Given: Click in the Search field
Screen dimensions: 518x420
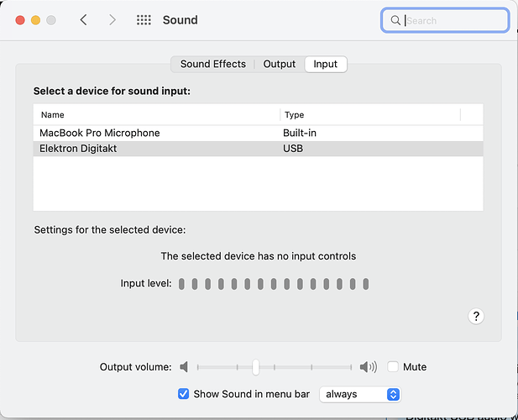Looking at the screenshot, I should 453,20.
